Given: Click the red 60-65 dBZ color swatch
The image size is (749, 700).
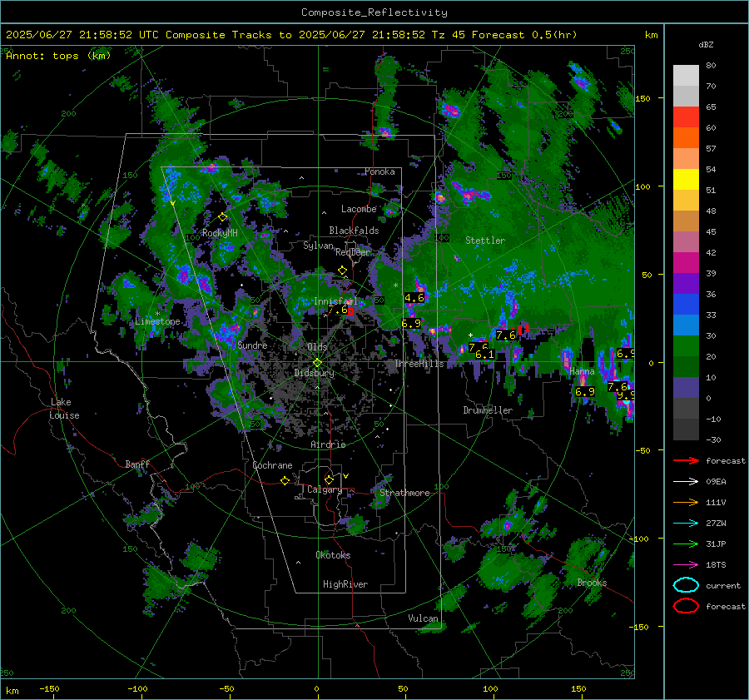Looking at the screenshot, I should [686, 117].
